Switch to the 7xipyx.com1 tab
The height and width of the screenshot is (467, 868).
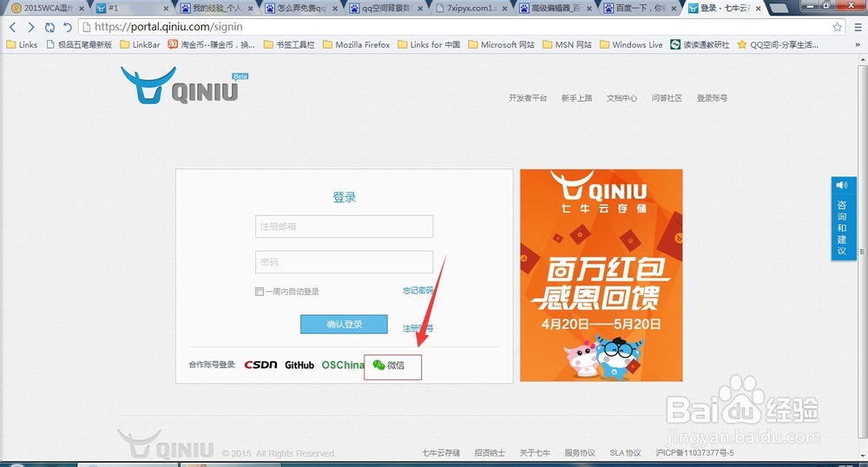[470, 9]
